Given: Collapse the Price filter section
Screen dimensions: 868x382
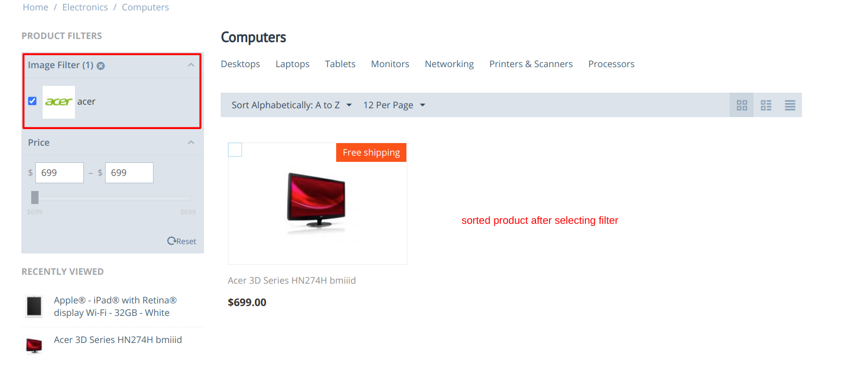Looking at the screenshot, I should tap(191, 143).
